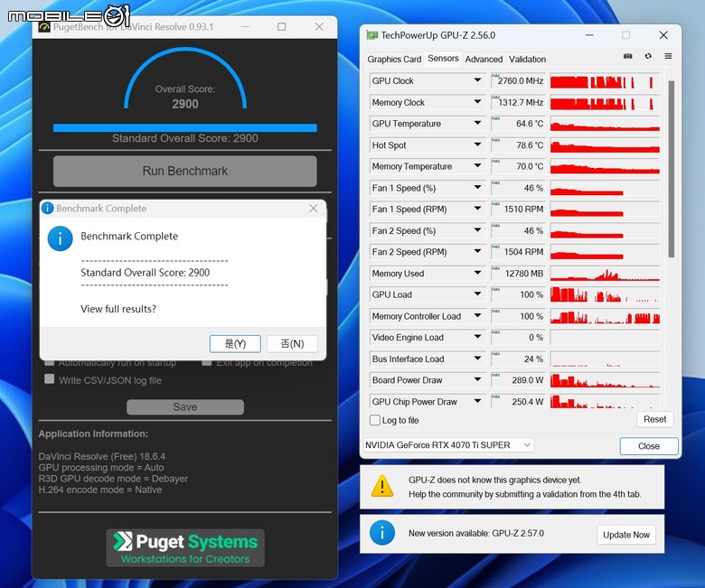The width and height of the screenshot is (705, 588).
Task: Click the GPU Load history graph
Action: point(605,294)
